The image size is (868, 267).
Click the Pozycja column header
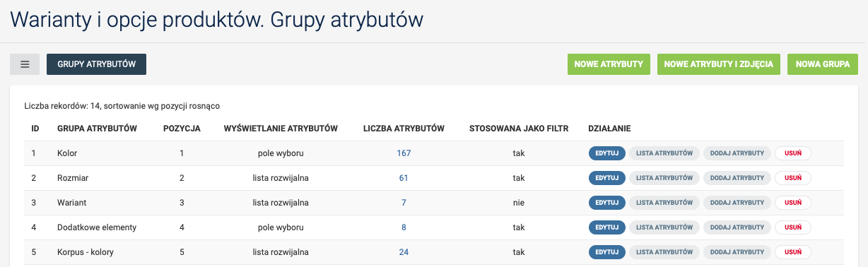[182, 129]
